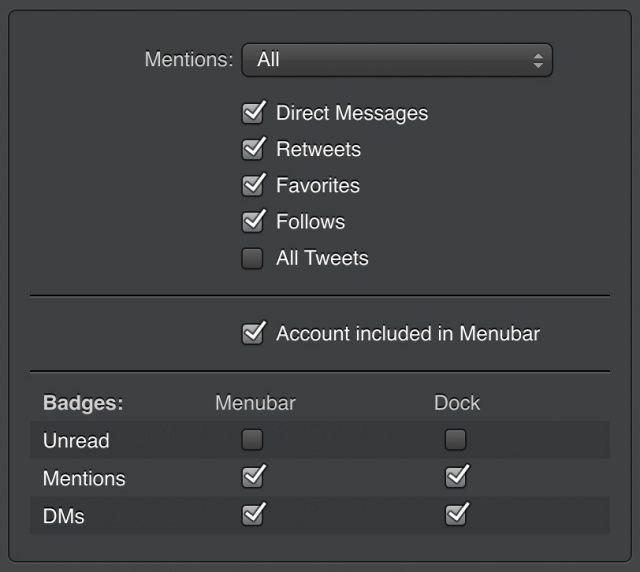Uncheck DMs badge for Dock
This screenshot has height=572, width=640.
pyautogui.click(x=456, y=514)
